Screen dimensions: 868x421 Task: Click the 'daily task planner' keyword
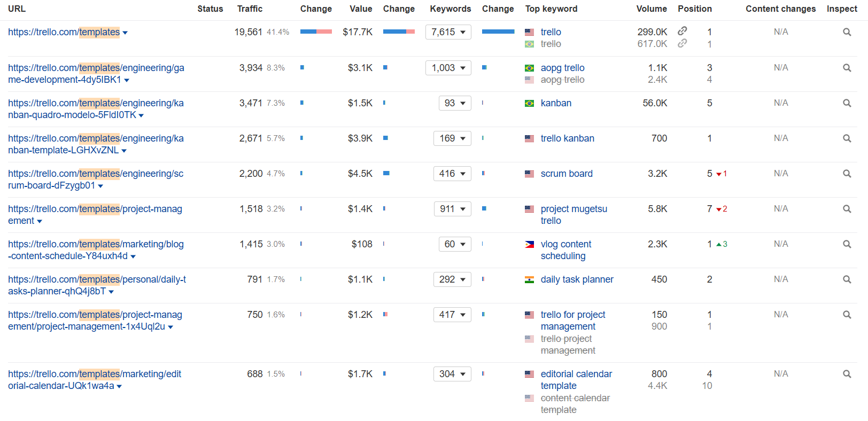[x=577, y=279]
